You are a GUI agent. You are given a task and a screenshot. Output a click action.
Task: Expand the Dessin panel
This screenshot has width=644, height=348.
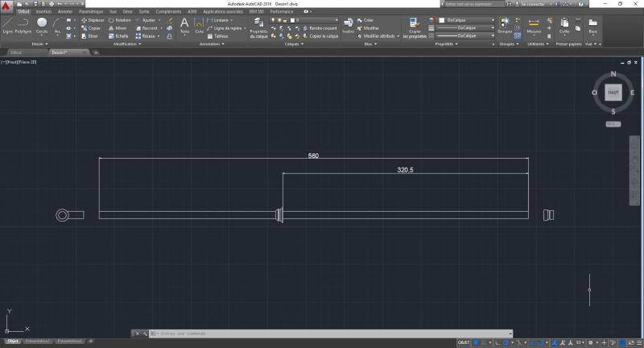click(39, 43)
